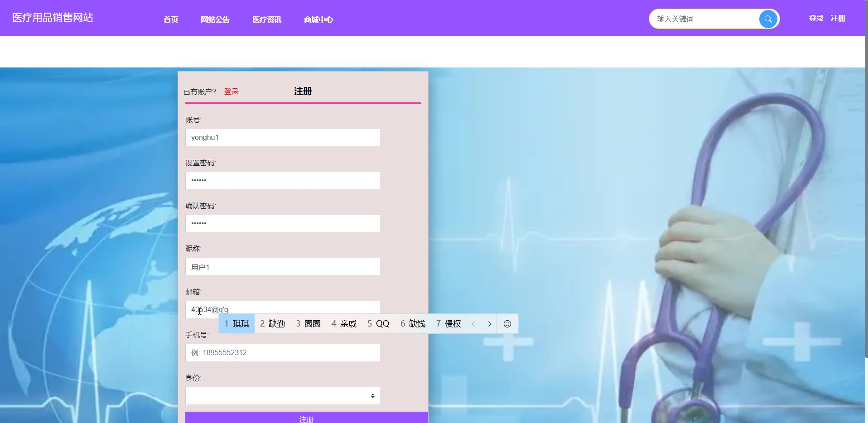868x423 pixels.
Task: Choose IME candidate 6 缺钱
Action: pos(413,324)
